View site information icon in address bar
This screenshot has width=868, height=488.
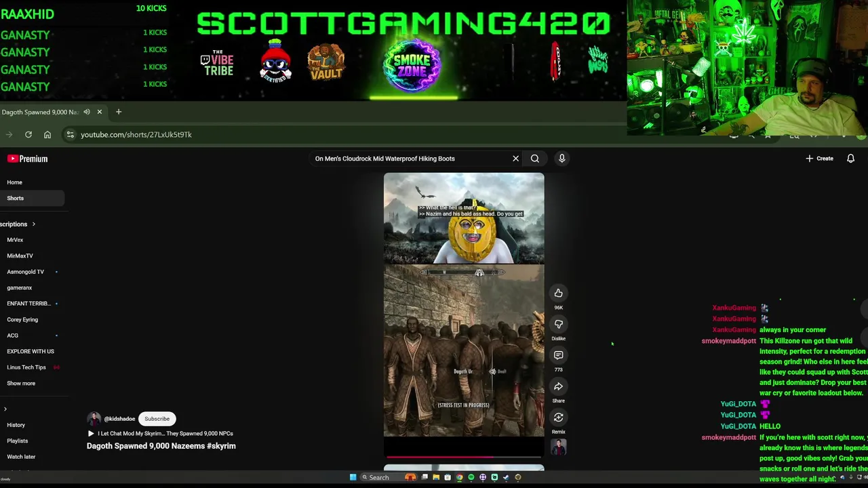tap(70, 135)
